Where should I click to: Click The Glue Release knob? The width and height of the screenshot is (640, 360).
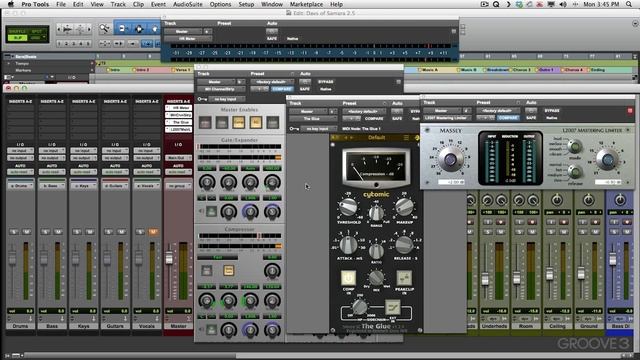pos(404,244)
